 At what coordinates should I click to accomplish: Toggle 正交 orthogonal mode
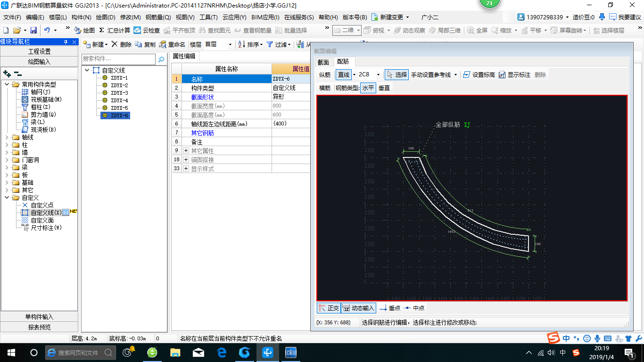click(x=329, y=308)
